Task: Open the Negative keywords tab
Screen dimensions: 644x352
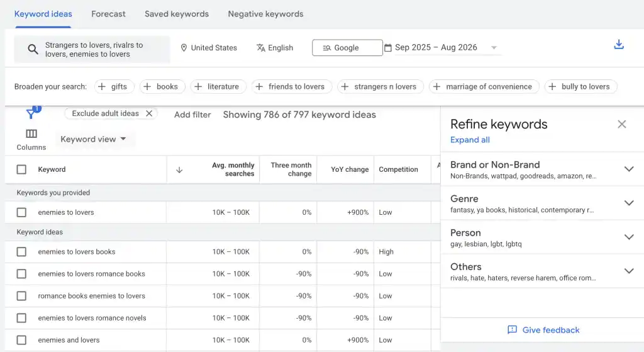Action: click(266, 14)
